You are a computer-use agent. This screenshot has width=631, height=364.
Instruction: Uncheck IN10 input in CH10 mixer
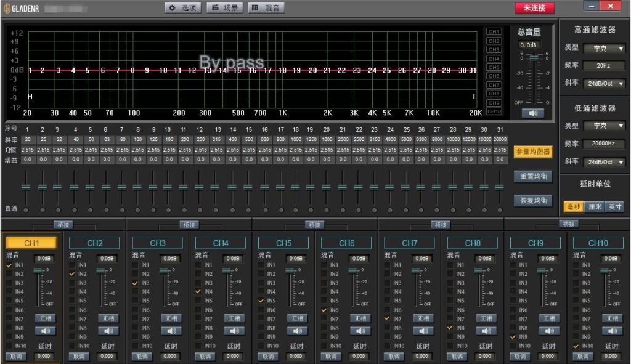[576, 346]
